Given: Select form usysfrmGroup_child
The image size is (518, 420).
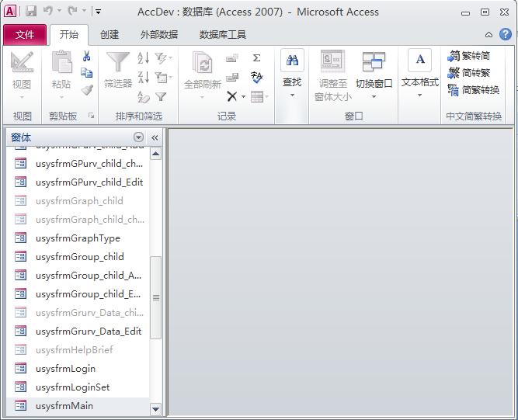Looking at the screenshot, I should pos(78,256).
